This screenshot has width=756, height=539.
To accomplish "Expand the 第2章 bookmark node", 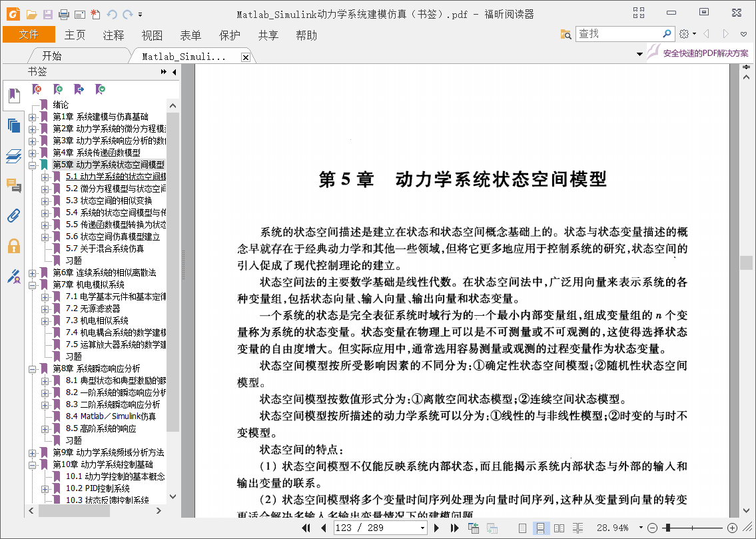I will 32,129.
